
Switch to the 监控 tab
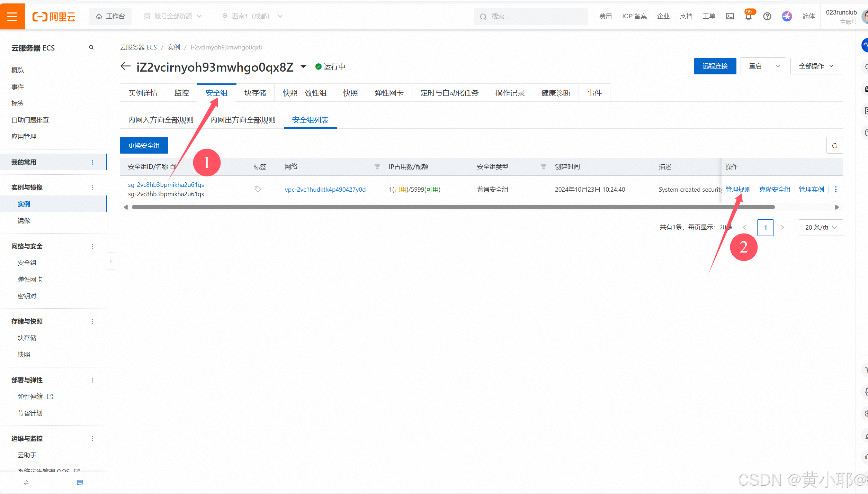coord(181,93)
